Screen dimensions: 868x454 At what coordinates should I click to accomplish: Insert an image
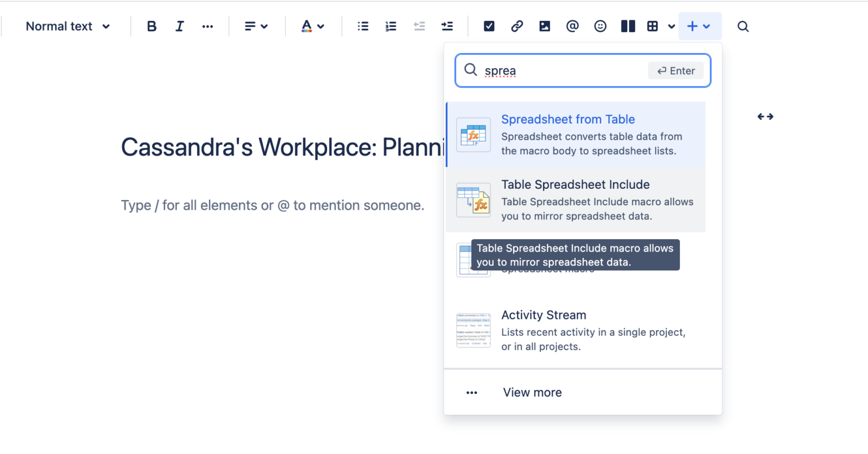[x=544, y=26]
